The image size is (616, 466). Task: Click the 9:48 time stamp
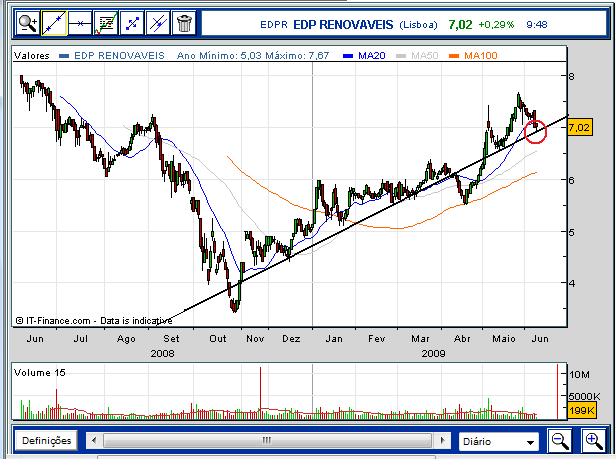[537, 25]
